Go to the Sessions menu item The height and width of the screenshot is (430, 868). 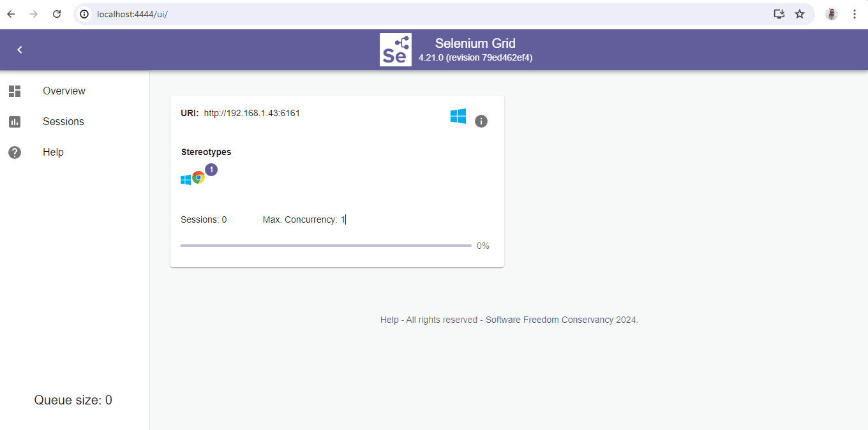(63, 122)
